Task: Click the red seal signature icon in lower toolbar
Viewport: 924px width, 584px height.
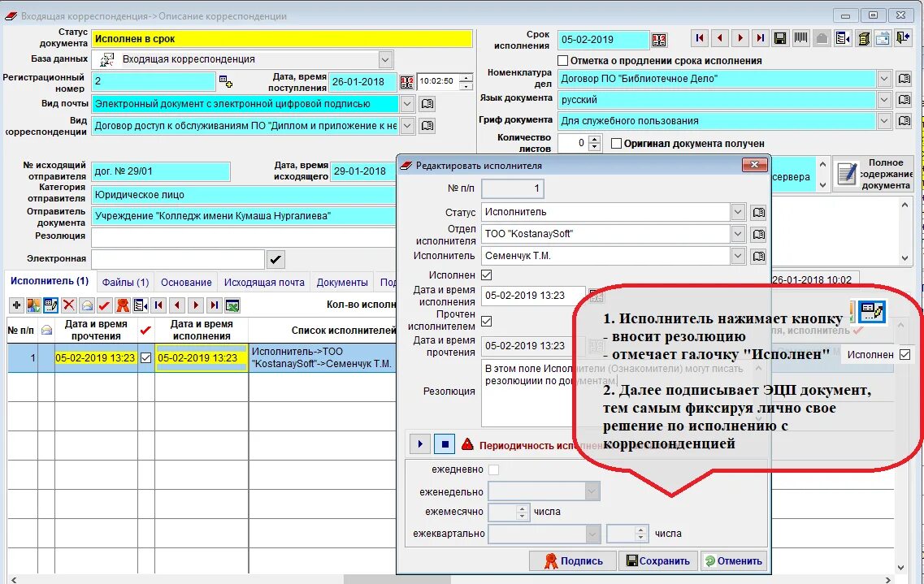Action: pos(123,305)
